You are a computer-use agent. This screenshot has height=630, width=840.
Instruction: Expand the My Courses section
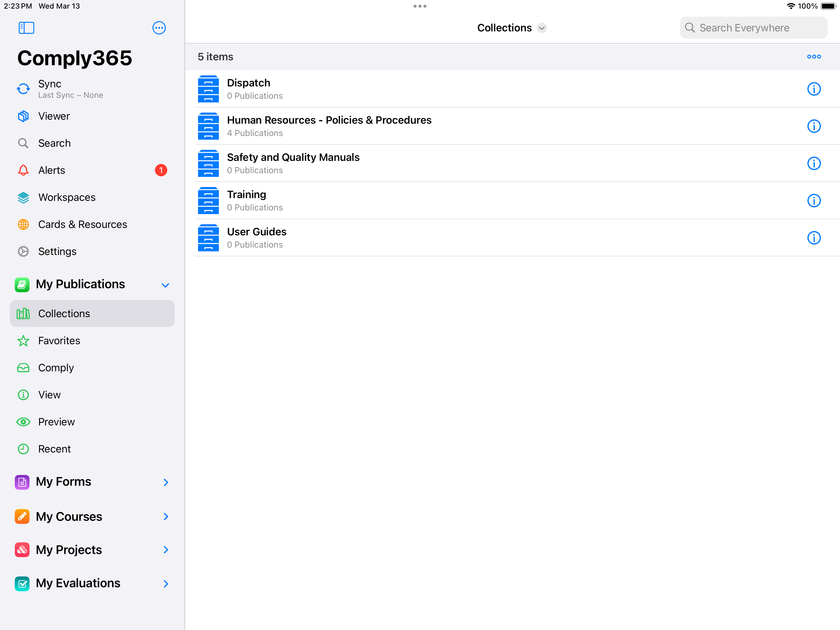tap(165, 516)
